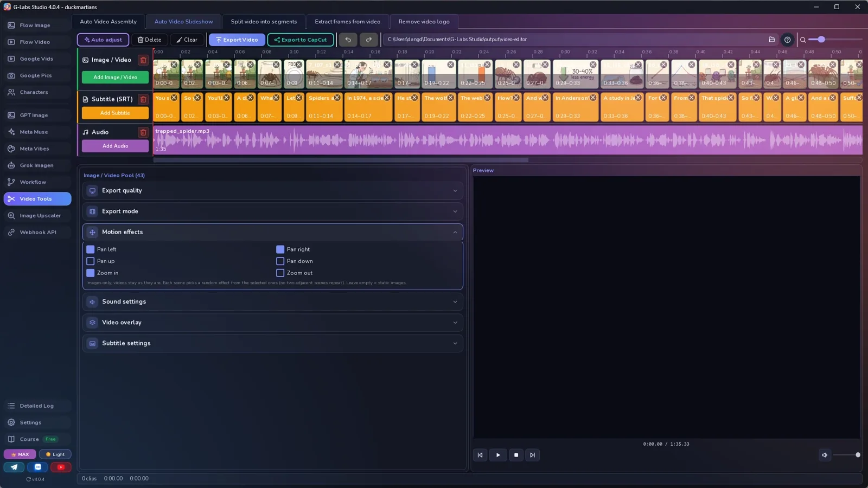Click the redo arrow icon
Viewport: 868px width, 488px height.
click(369, 40)
